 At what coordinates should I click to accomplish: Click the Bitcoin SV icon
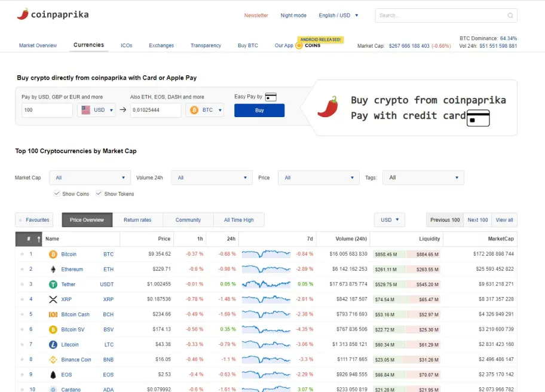(x=53, y=329)
